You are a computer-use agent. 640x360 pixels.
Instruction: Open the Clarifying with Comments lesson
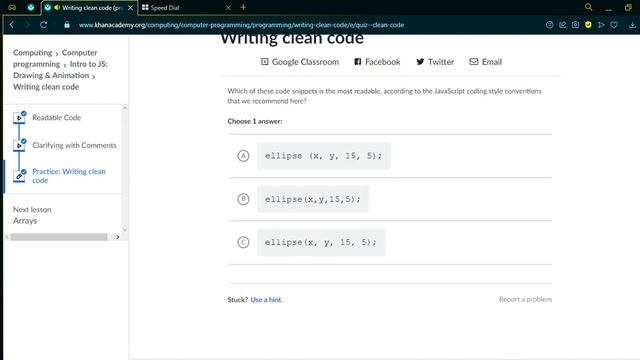point(74,145)
